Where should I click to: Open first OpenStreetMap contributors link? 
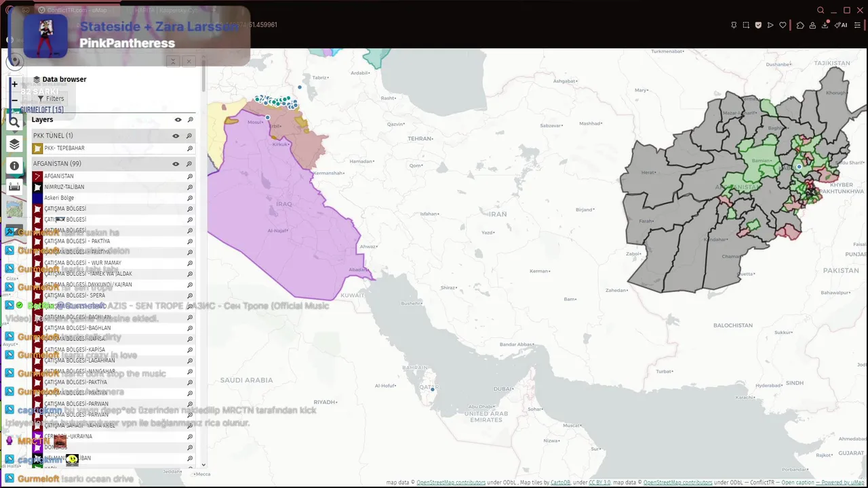451,483
